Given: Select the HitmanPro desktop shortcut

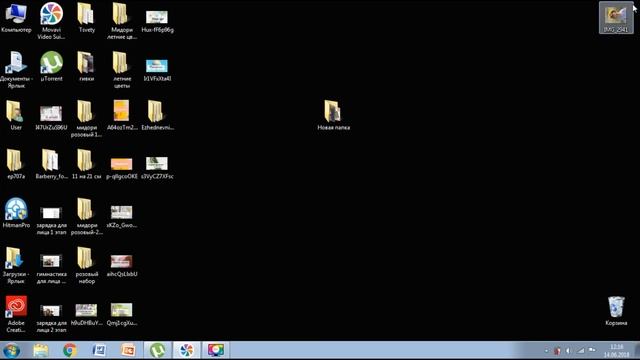Looking at the screenshot, I should pyautogui.click(x=16, y=213).
